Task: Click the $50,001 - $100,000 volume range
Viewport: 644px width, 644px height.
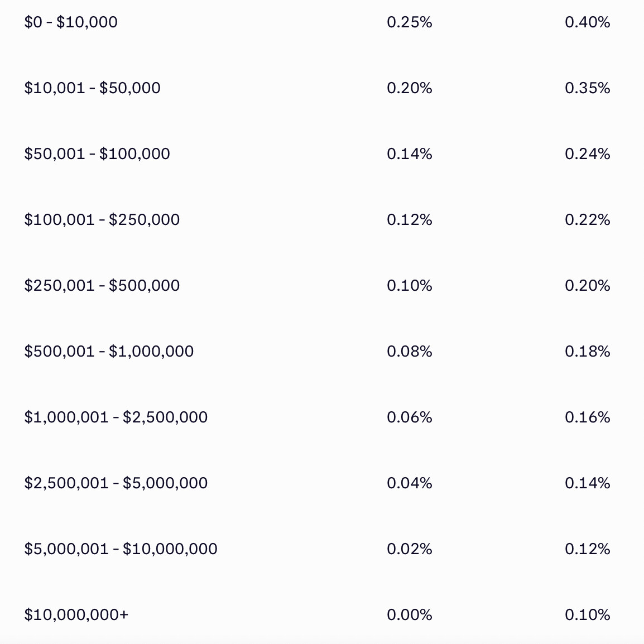Action: click(x=97, y=154)
